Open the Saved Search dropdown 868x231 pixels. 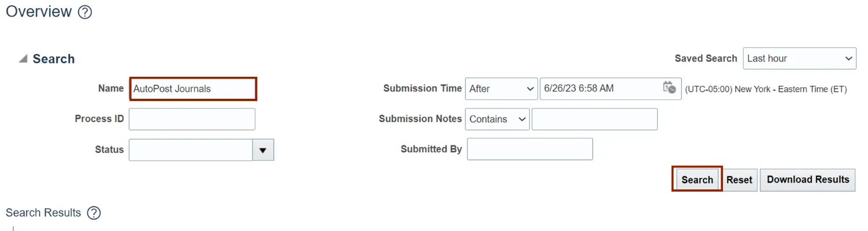[799, 58]
